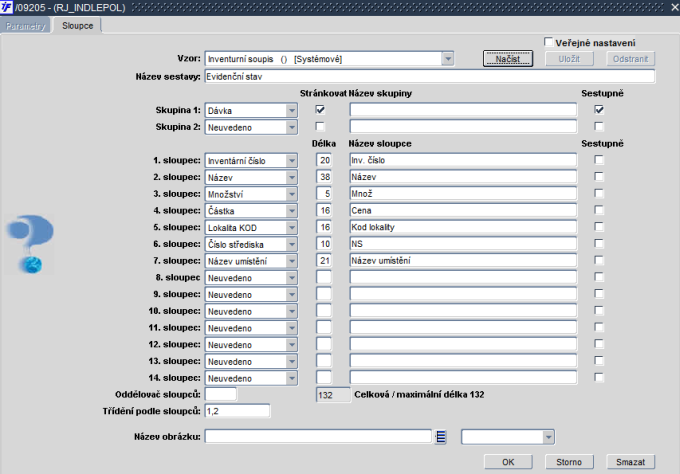680x474 pixels.
Task: Expand 1. sloupec dropdown Inventární číslo
Action: (x=291, y=160)
